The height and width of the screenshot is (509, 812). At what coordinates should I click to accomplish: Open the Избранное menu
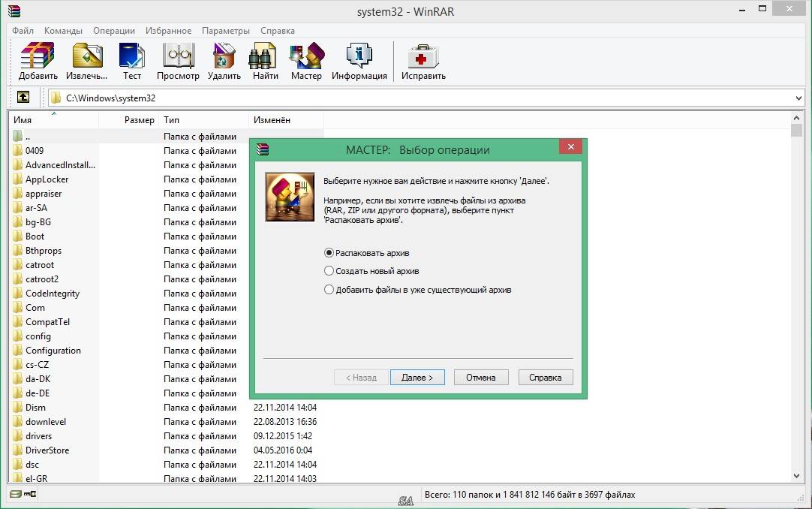coord(168,31)
